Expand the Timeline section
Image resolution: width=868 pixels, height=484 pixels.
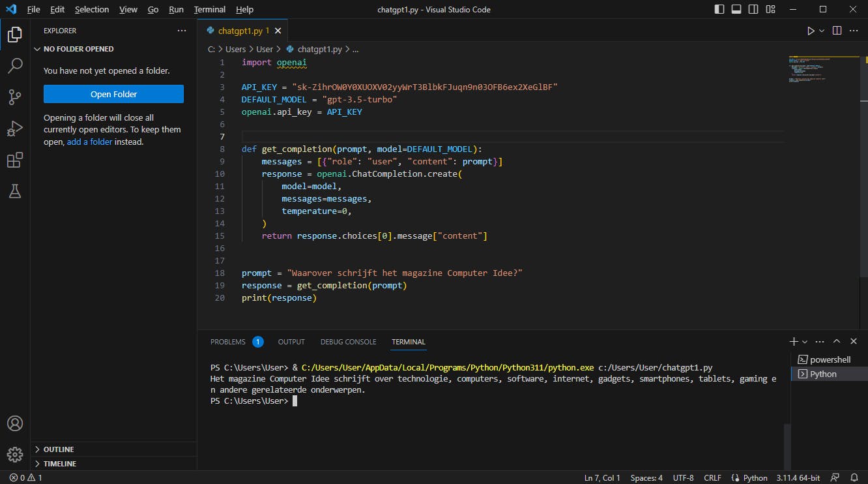59,464
